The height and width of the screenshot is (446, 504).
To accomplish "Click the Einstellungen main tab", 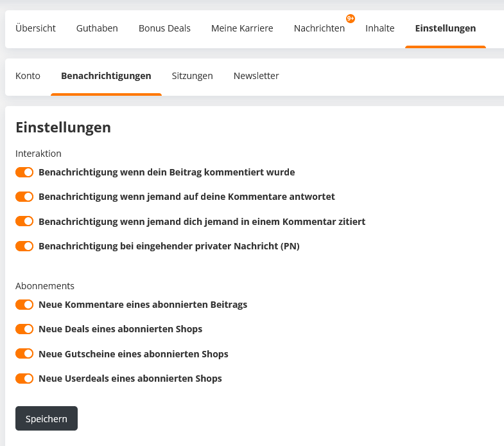I will 446,28.
